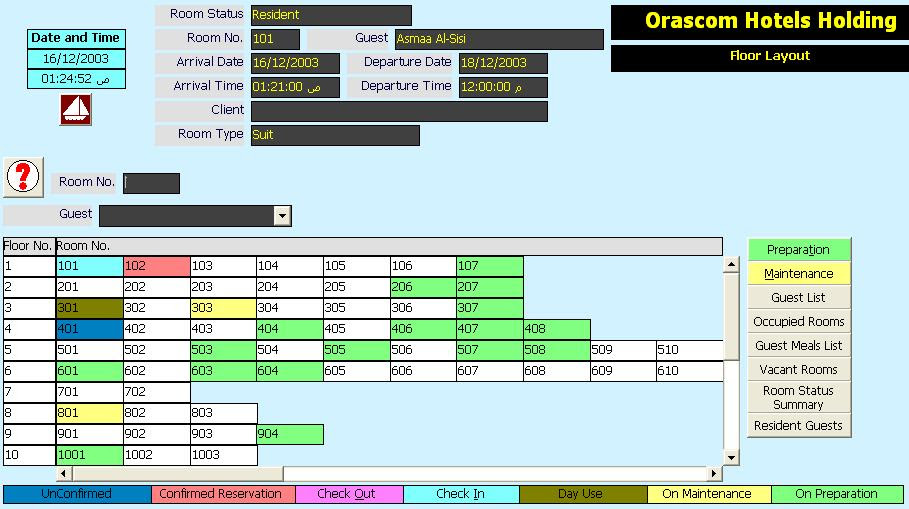Click the grid's scroll up arrow

click(731, 265)
